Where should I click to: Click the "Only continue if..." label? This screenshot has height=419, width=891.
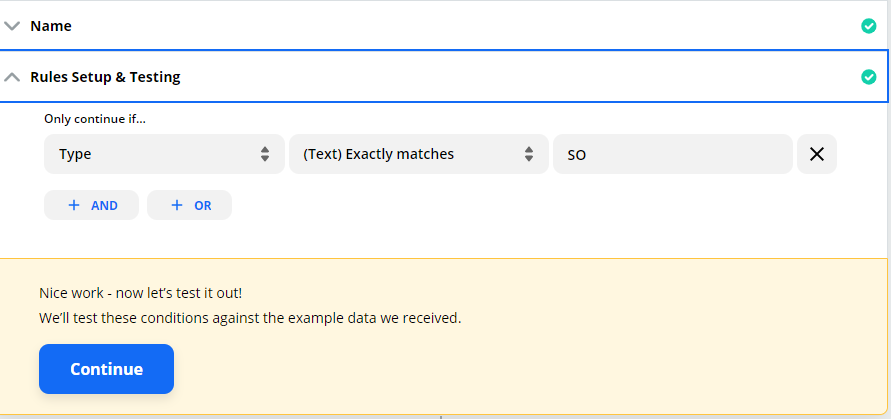point(95,119)
